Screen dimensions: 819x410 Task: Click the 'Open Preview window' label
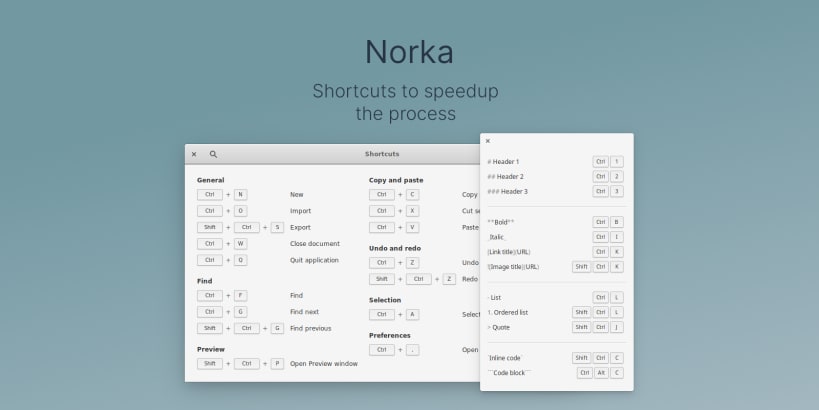324,364
